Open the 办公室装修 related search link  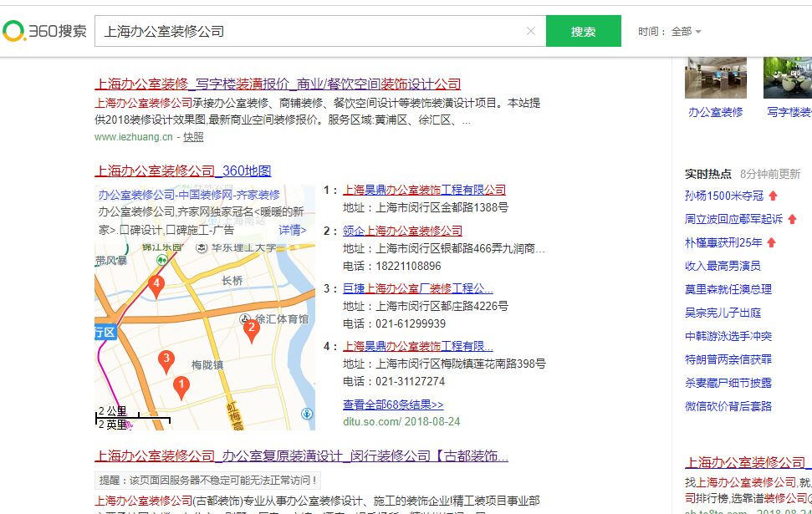coord(716,112)
